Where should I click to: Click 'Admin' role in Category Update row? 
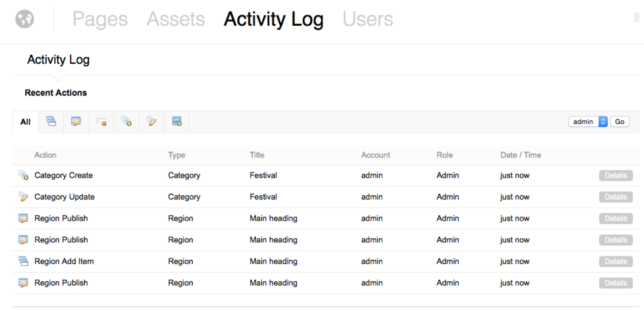[x=448, y=197]
